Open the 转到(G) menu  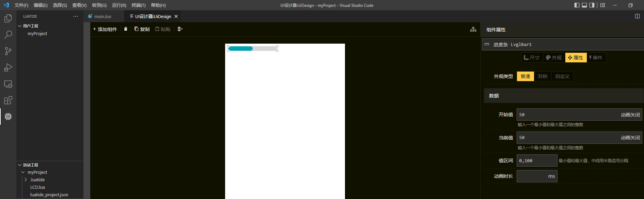pyautogui.click(x=99, y=5)
